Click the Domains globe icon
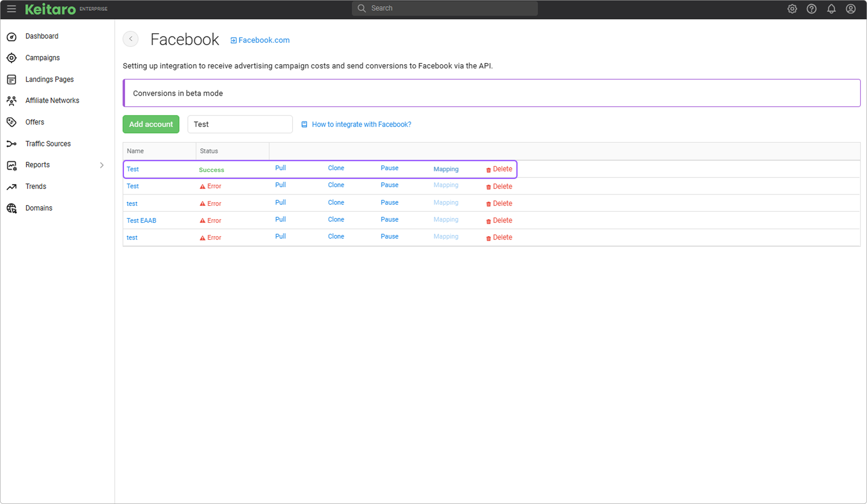867x504 pixels. (x=12, y=208)
